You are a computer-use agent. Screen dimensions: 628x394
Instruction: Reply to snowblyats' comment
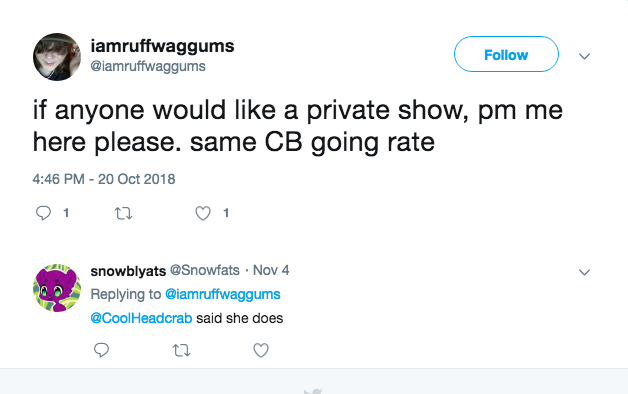[101, 350]
